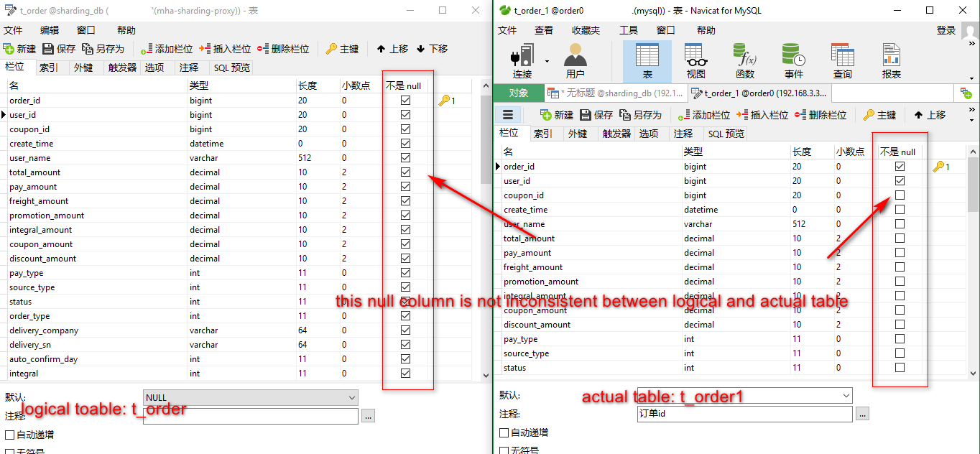Switch to 注释 tab in the right window
The height and width of the screenshot is (454, 980).
pyautogui.click(x=683, y=134)
